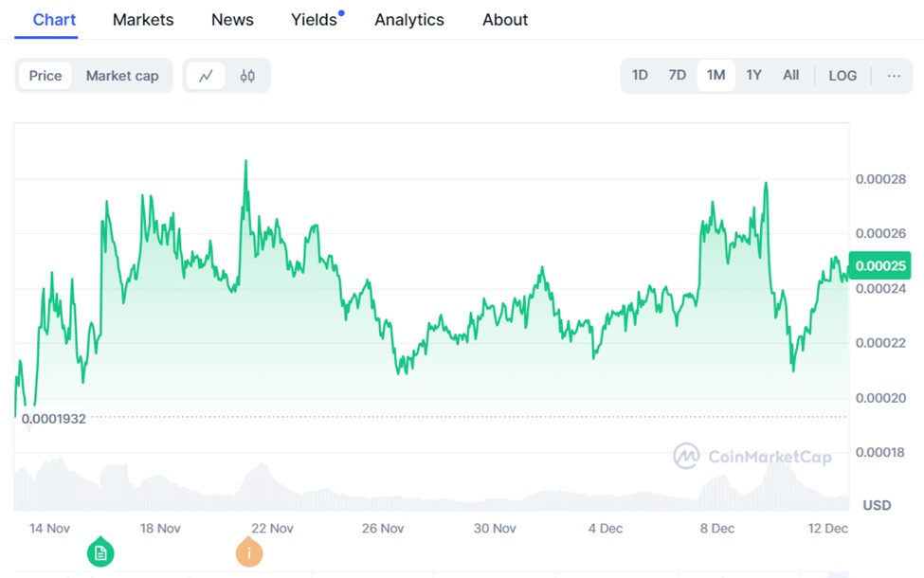Open the News tab
This screenshot has height=578, width=924.
pyautogui.click(x=232, y=20)
